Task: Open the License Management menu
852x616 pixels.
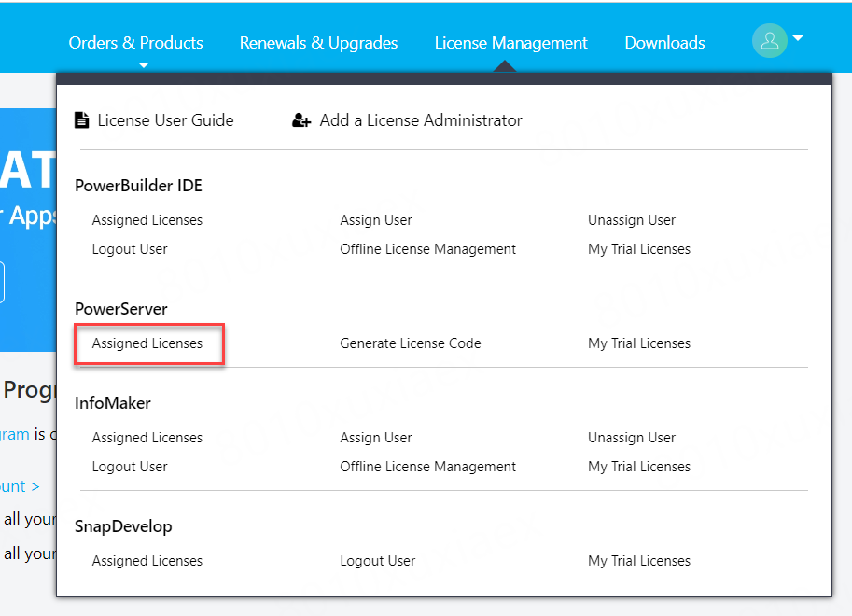Action: (510, 43)
